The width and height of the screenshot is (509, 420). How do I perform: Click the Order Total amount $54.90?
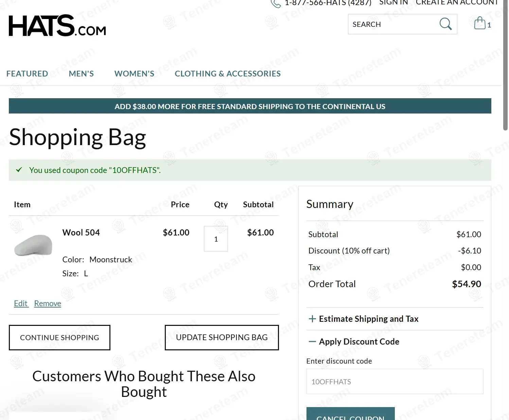click(467, 284)
